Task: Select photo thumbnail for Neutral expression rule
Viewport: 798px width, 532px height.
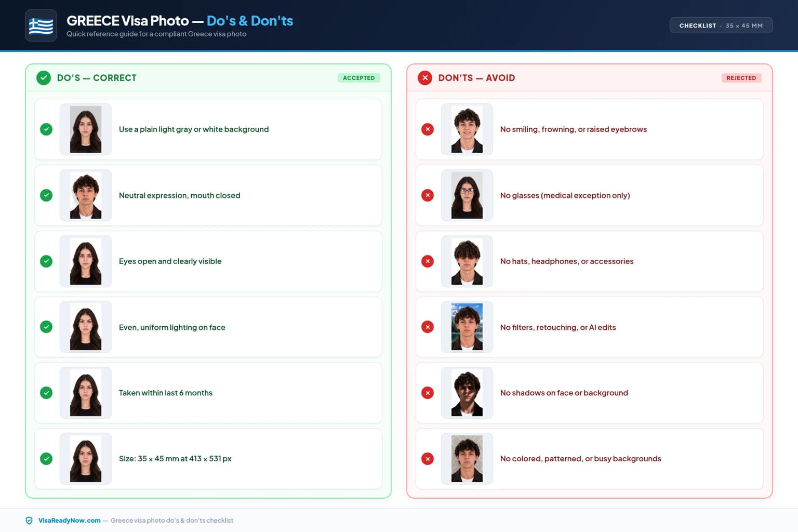Action: pyautogui.click(x=86, y=195)
